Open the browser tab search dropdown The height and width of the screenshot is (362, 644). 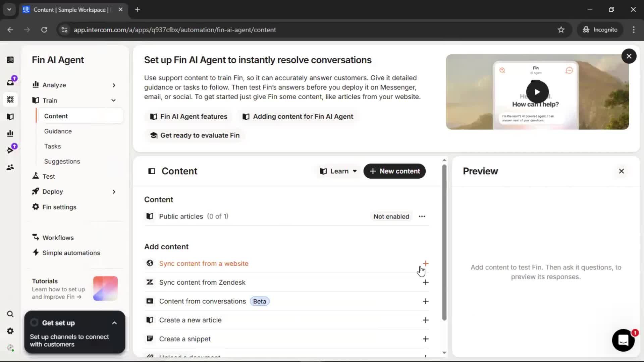9,9
